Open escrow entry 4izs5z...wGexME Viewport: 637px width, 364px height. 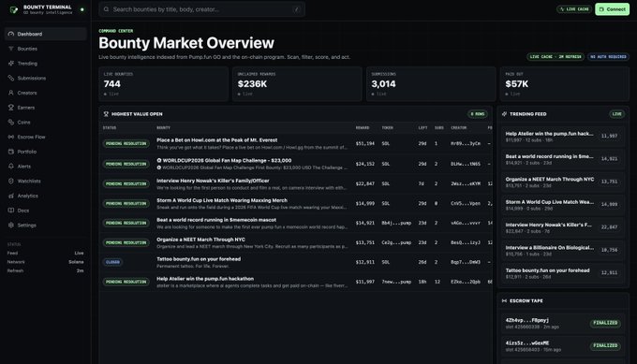[563, 345]
